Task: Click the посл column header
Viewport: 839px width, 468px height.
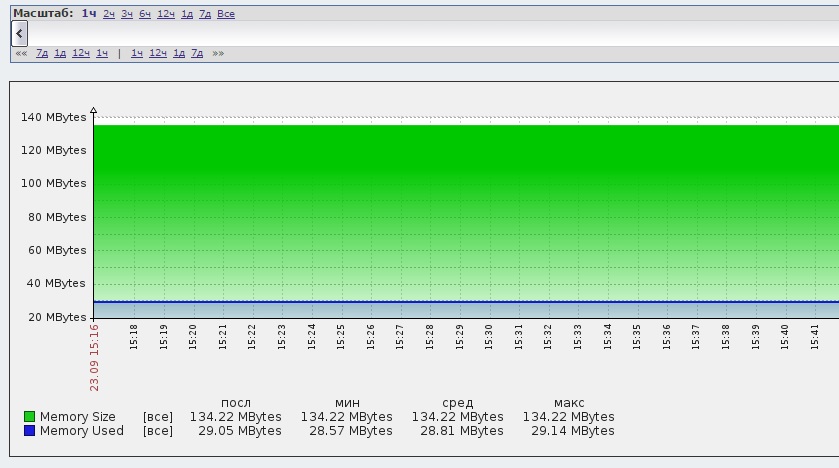Action: point(236,403)
